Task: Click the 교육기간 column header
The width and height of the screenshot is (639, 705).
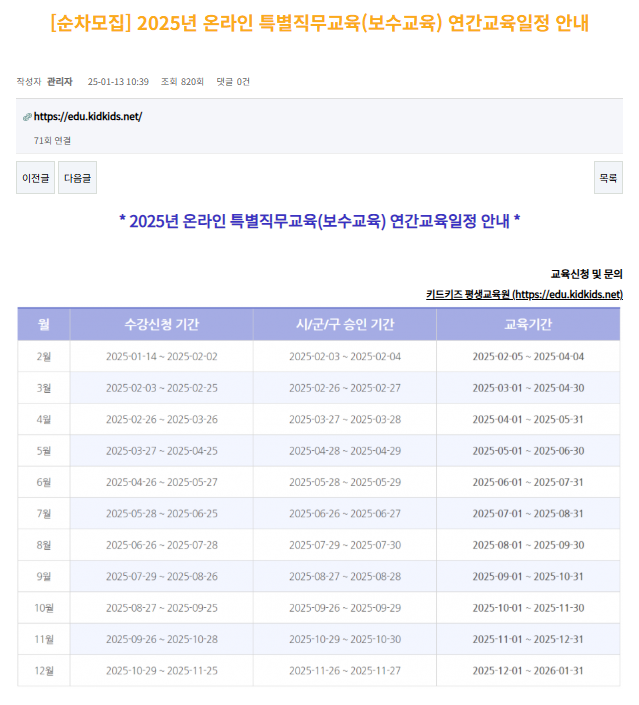Action: click(x=528, y=324)
